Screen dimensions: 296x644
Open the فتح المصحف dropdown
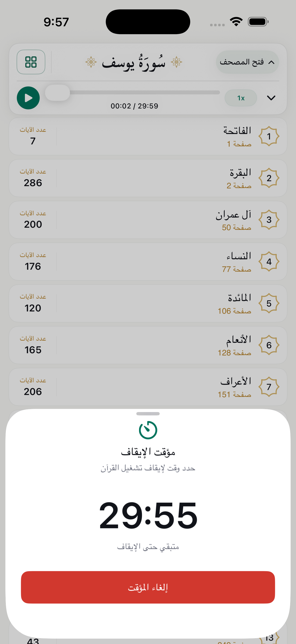247,62
